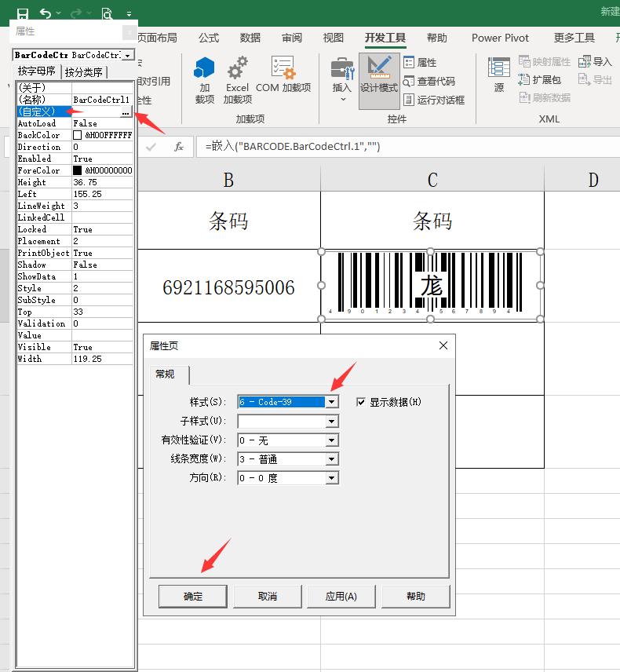
Task: Click the barcode control object
Action: pyautogui.click(x=431, y=285)
